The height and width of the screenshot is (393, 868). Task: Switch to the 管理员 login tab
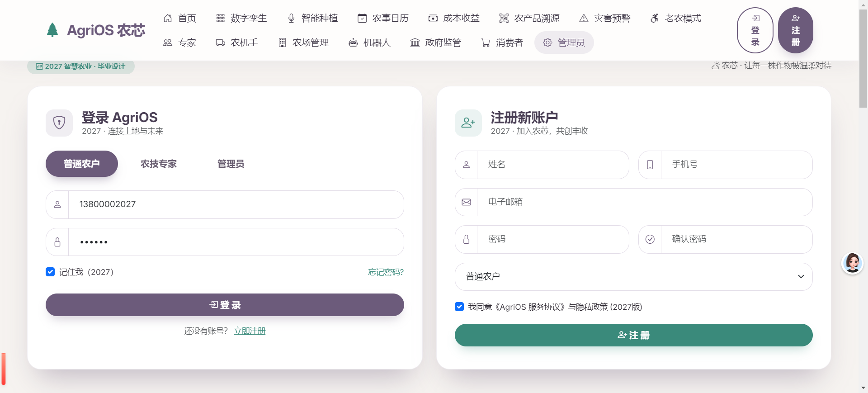click(x=231, y=164)
